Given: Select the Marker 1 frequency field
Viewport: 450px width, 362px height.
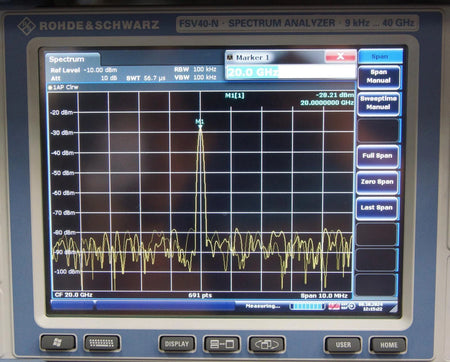Looking at the screenshot, I should [x=291, y=72].
